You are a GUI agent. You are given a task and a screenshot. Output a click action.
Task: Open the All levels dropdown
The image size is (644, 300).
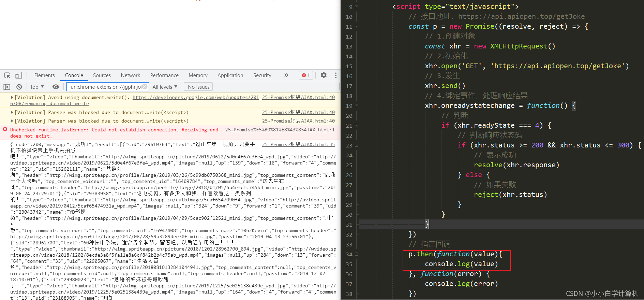click(165, 87)
